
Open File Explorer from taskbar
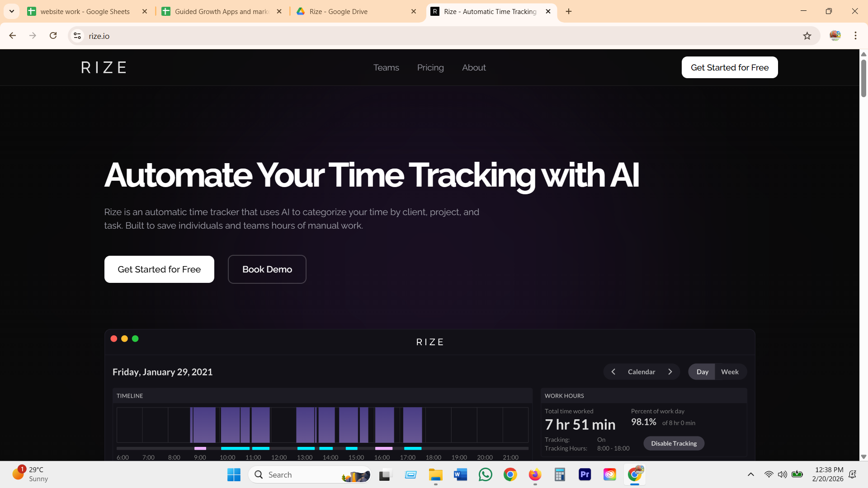pos(435,475)
